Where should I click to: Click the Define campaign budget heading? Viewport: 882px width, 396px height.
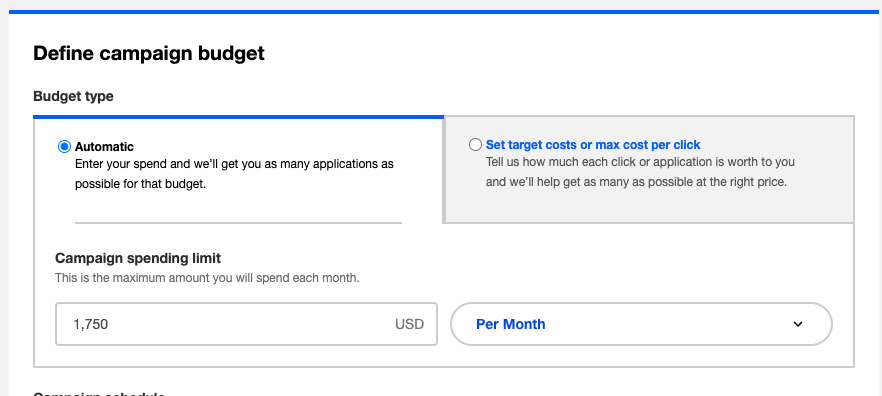tap(148, 53)
